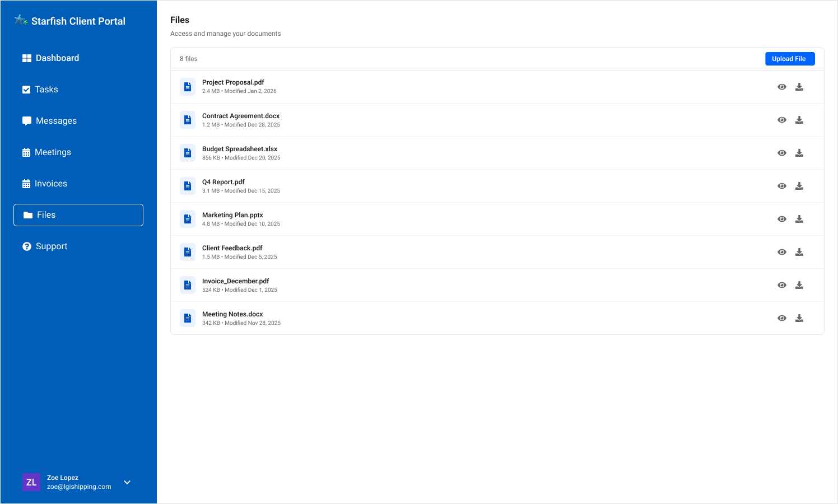Open the Q4 Report.pdf file name

[224, 182]
